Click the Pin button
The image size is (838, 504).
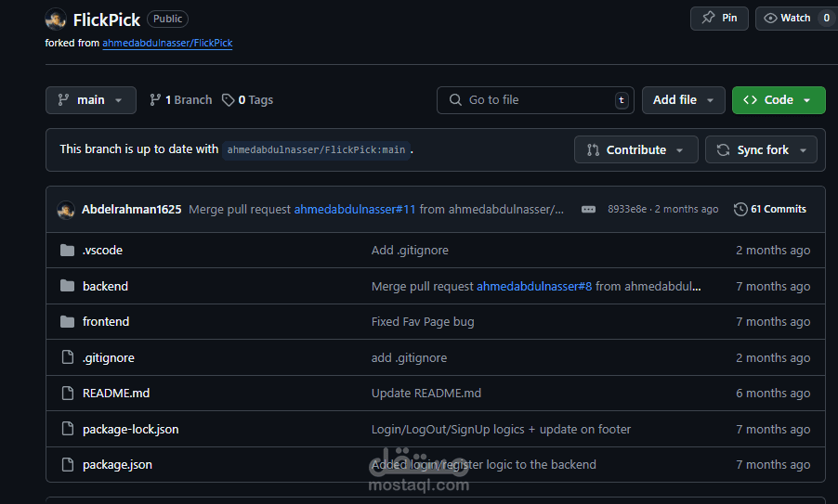coord(719,19)
